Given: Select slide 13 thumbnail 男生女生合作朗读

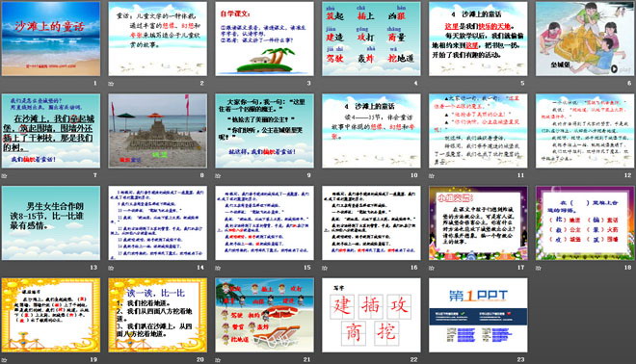Looking at the screenshot, I should click(x=51, y=223).
